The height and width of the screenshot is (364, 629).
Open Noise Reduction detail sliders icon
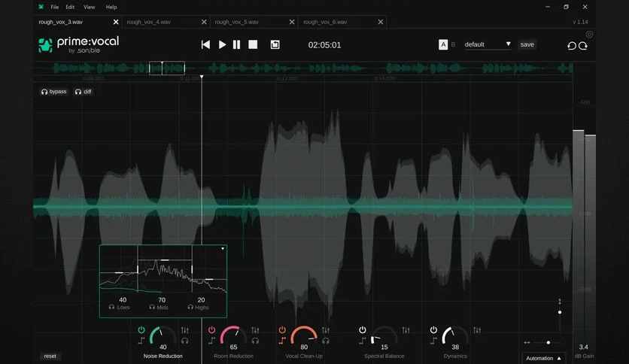click(185, 330)
